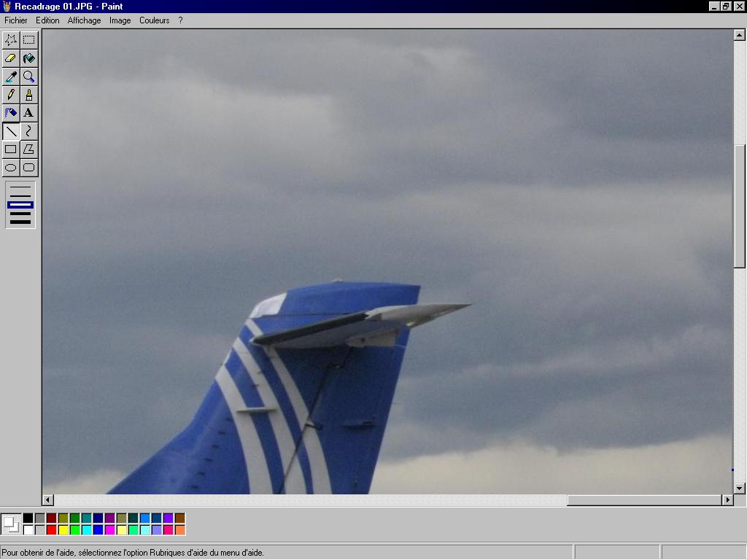Select the Airbrush spray tool
This screenshot has height=560, width=747.
[x=11, y=113]
